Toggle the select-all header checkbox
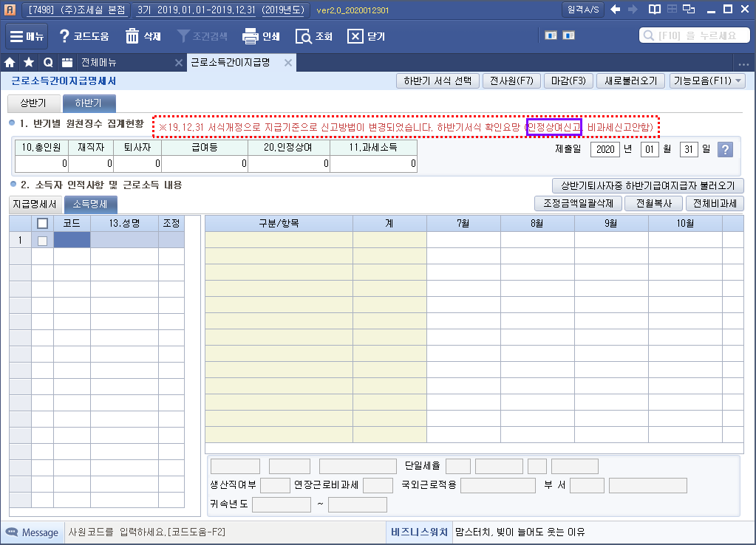This screenshot has height=545, width=756. coord(42,223)
